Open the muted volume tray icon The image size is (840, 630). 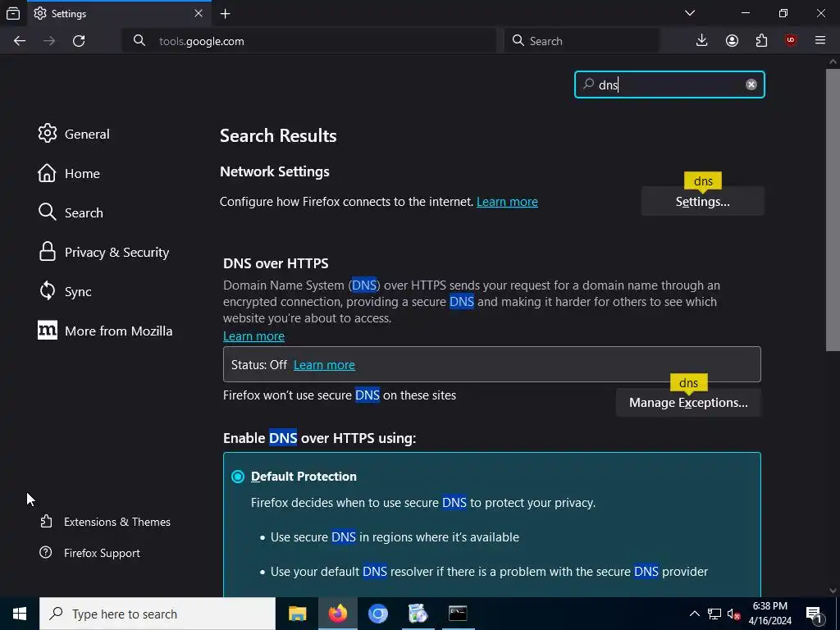[733, 614]
